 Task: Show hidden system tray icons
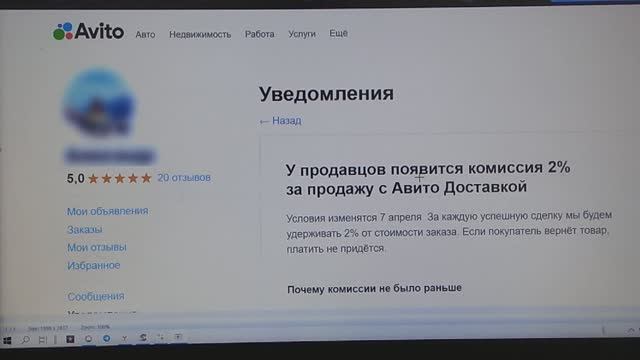click(631, 330)
